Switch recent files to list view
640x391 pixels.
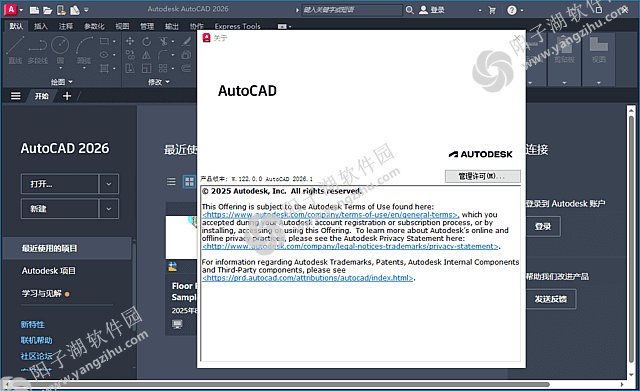tap(171, 182)
